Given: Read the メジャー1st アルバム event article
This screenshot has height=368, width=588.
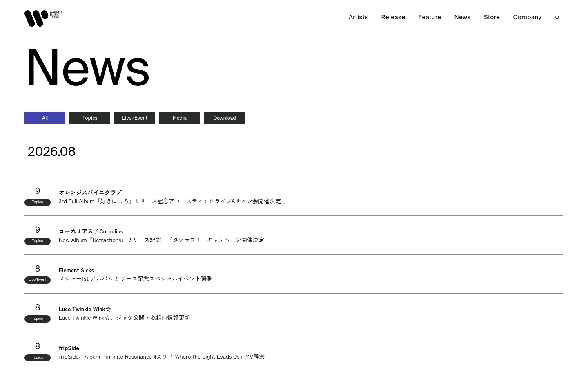Looking at the screenshot, I should [135, 279].
